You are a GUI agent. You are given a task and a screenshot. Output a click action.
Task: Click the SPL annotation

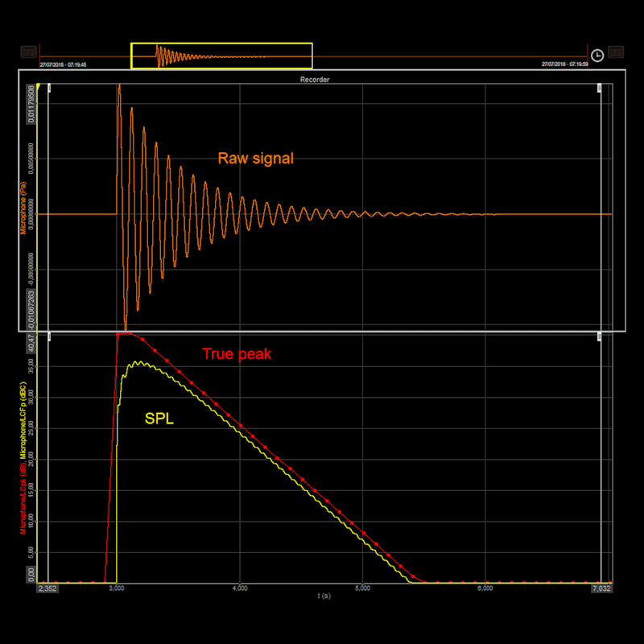[159, 419]
